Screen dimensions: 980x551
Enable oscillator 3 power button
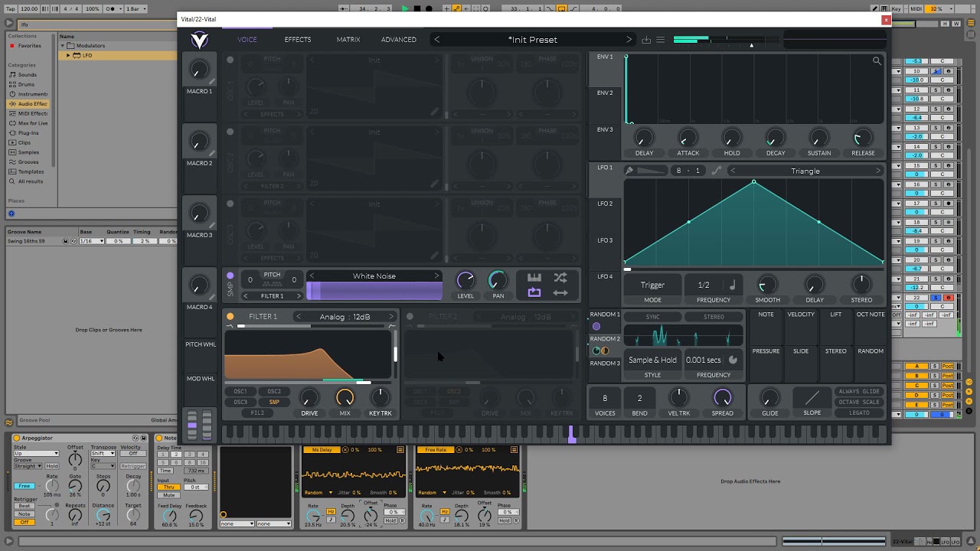click(230, 204)
